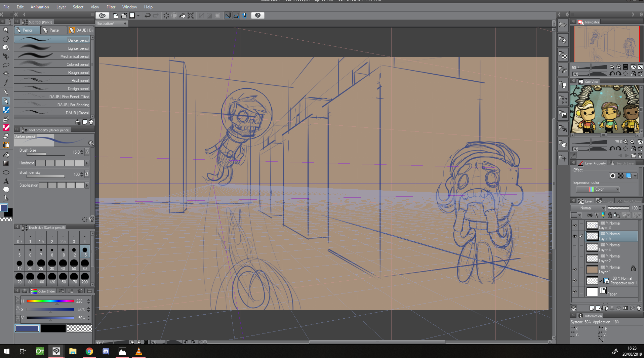Open the Filter menu
The height and width of the screenshot is (358, 644).
point(111,7)
